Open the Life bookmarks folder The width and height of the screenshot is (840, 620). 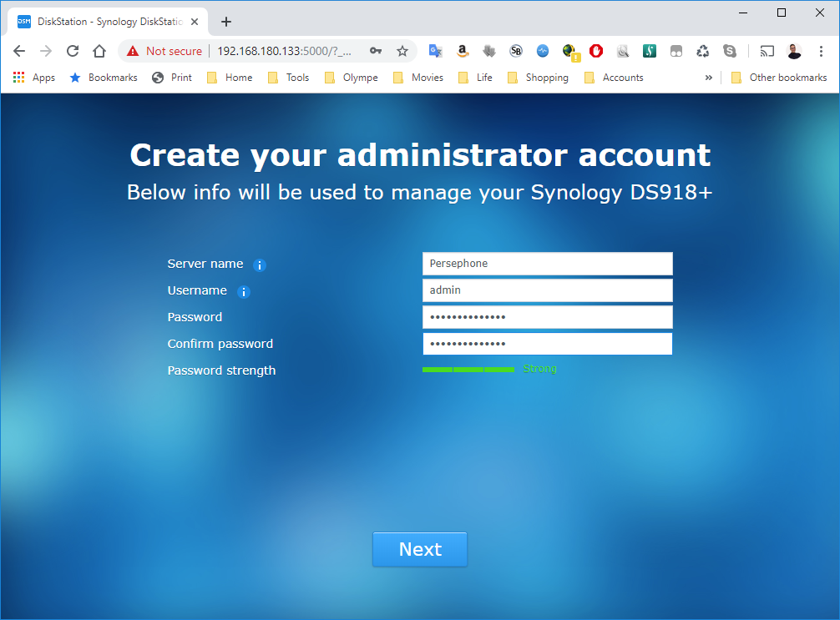[475, 78]
